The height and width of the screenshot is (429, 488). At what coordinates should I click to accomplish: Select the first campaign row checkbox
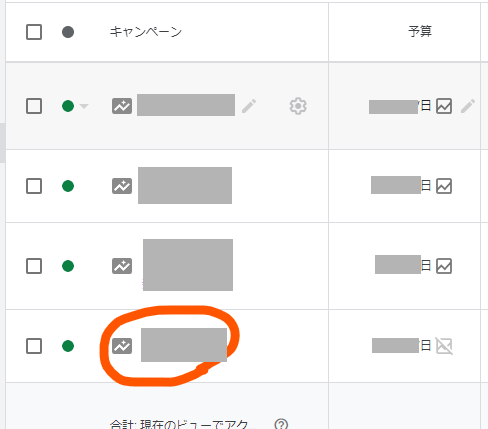tap(34, 106)
